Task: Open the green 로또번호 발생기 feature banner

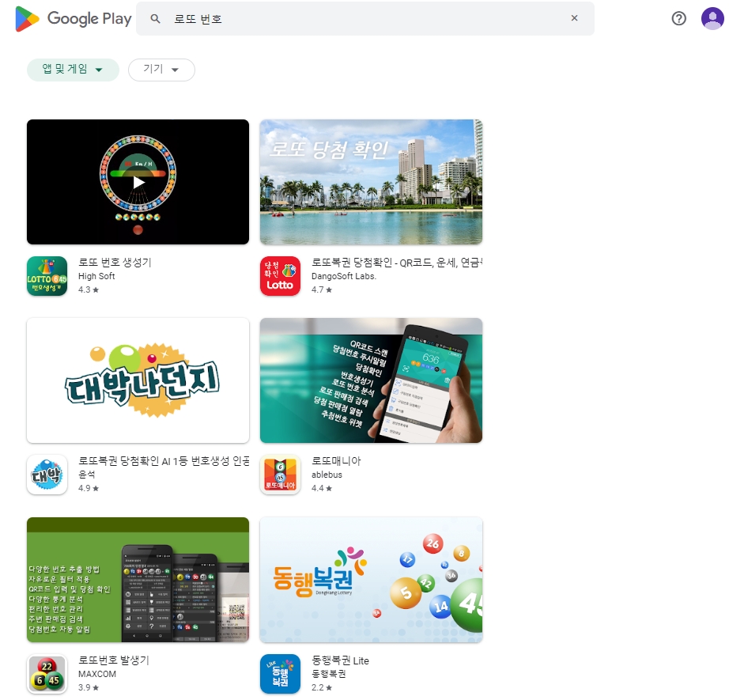Action: coord(138,580)
